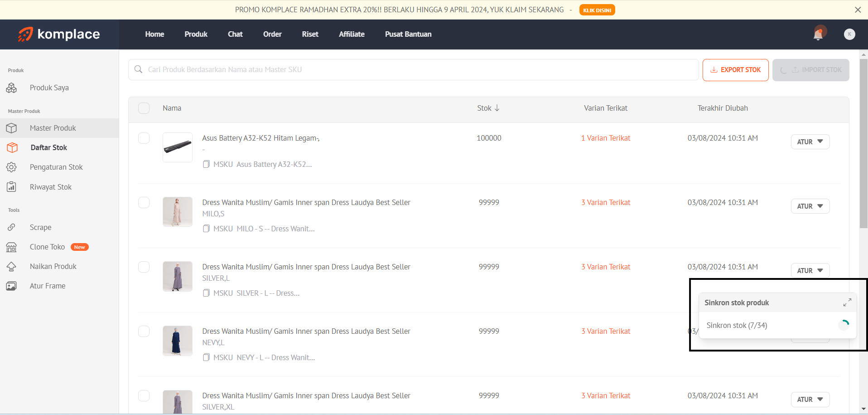The height and width of the screenshot is (415, 868).
Task: Open the Chat menu
Action: click(235, 34)
